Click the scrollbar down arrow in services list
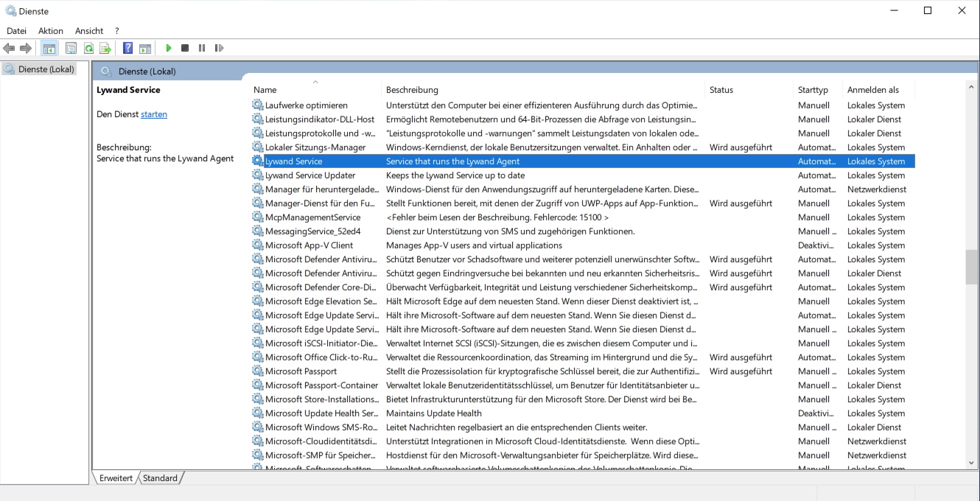The image size is (980, 501). point(971,462)
